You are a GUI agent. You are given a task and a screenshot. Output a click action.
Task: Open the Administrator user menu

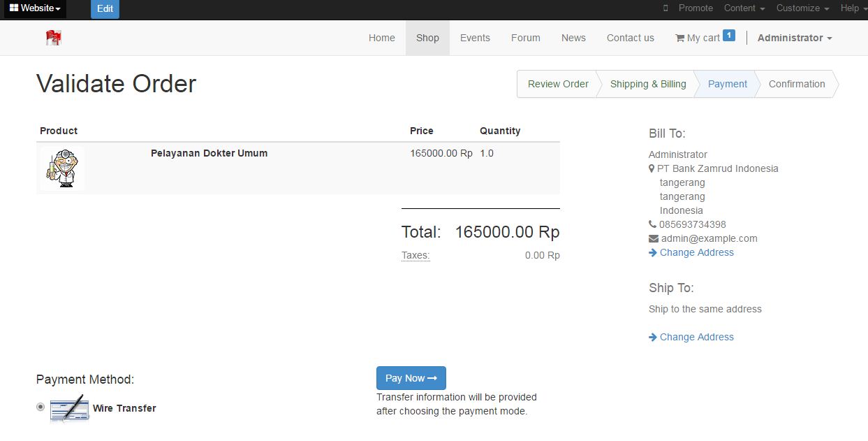click(795, 38)
